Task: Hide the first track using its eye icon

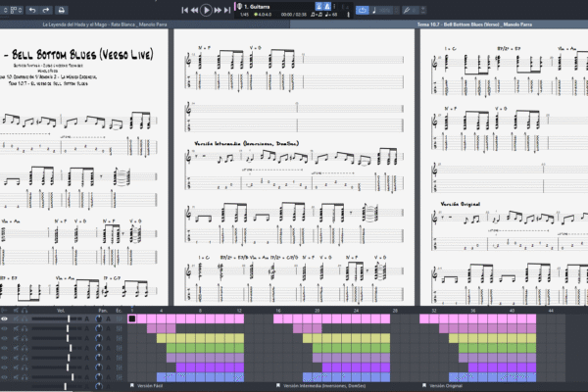Action: pos(5,318)
